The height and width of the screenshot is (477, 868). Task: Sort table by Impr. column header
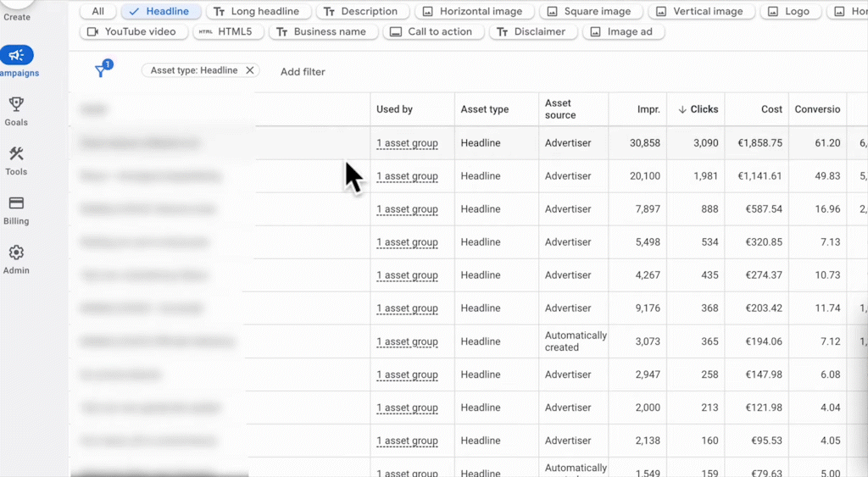(x=648, y=109)
